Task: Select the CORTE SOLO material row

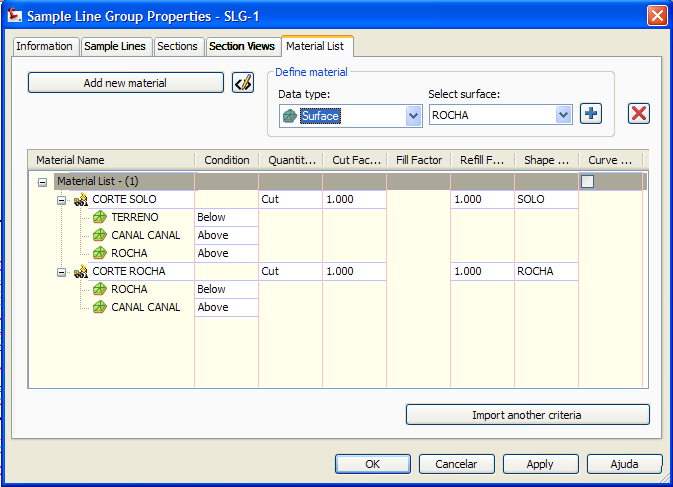Action: (124, 200)
